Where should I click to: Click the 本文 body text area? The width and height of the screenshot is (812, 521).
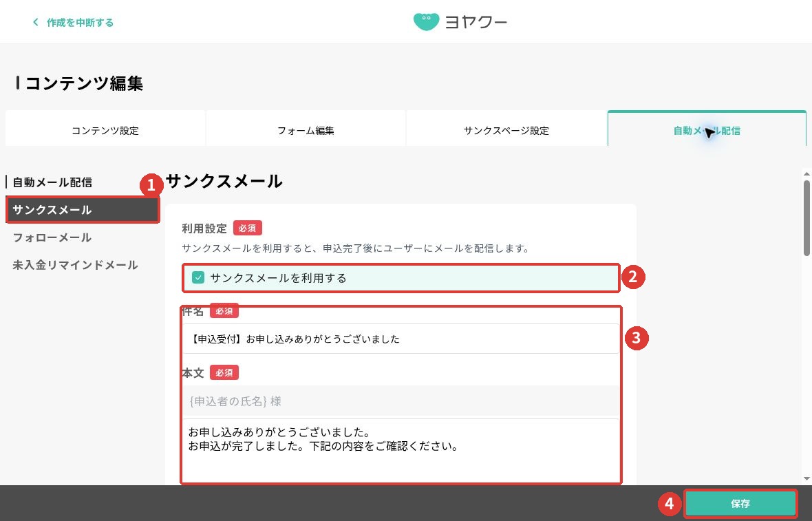[400, 451]
